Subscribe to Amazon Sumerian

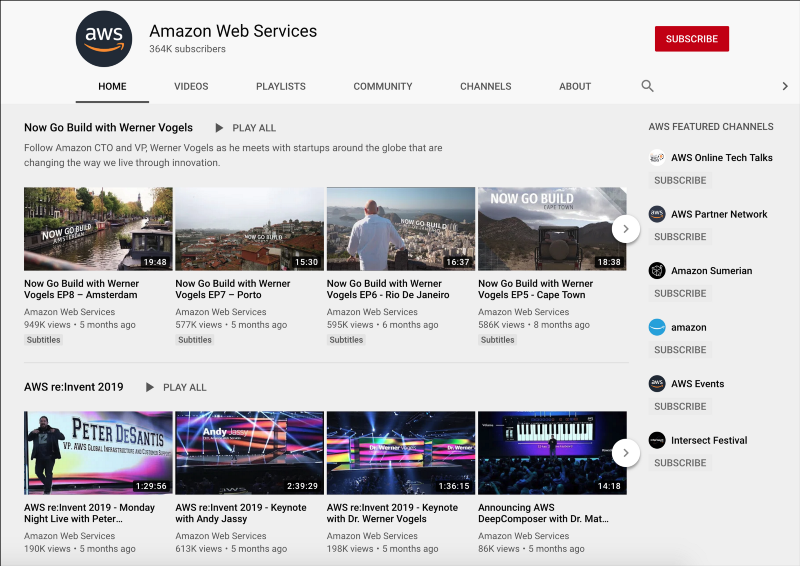[x=680, y=293]
